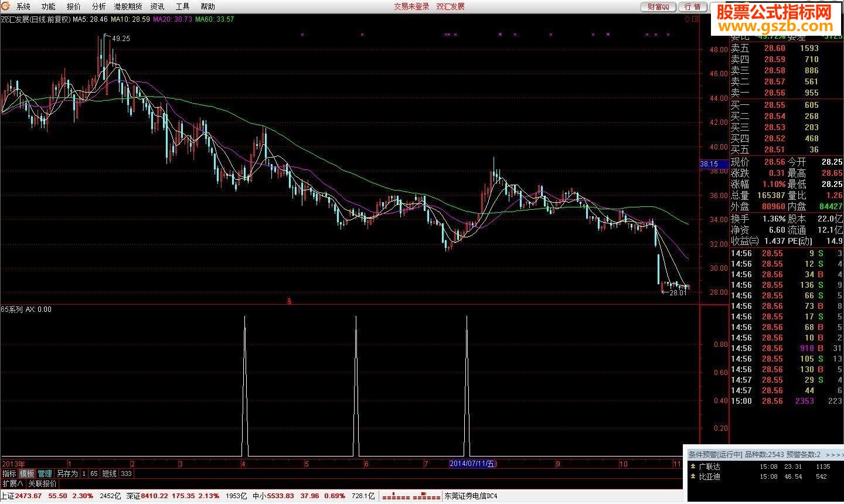Open the 分析 menu
Screen dimensions: 844x504
(x=99, y=7)
